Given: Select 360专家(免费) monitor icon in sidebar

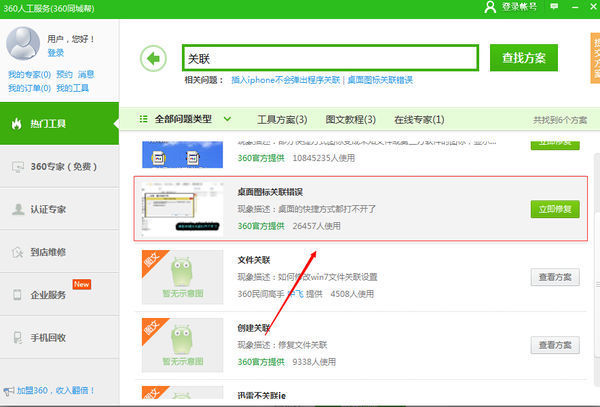Looking at the screenshot, I should coord(16,167).
